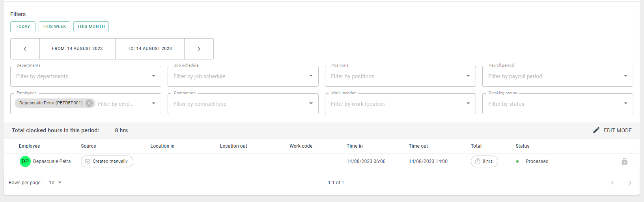Select the THIS WEEK quick filter
Image resolution: width=644 pixels, height=202 pixels.
54,27
